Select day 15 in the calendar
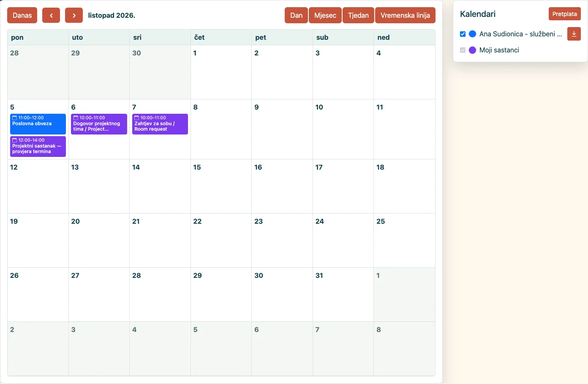 click(x=221, y=186)
